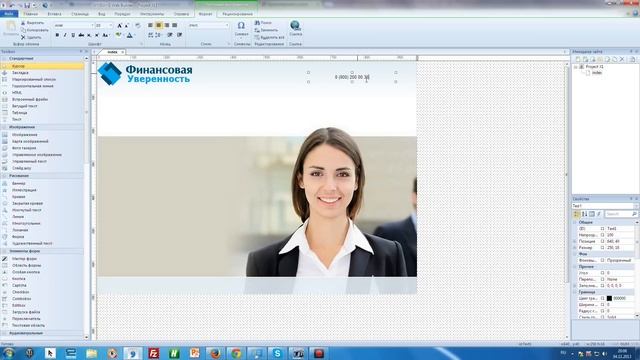
Task: Select the Таблица toolbox item
Action: (x=20, y=113)
